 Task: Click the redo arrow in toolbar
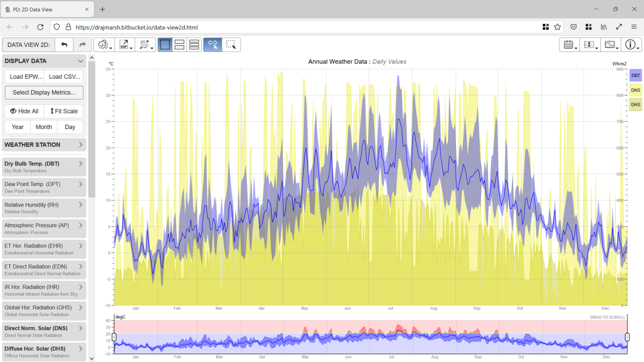pyautogui.click(x=83, y=45)
